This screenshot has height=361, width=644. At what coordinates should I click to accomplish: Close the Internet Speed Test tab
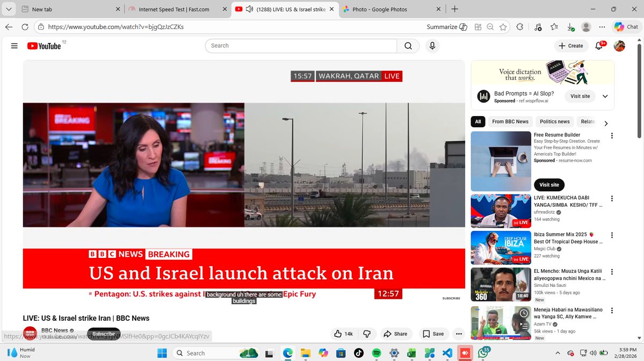pos(225,9)
